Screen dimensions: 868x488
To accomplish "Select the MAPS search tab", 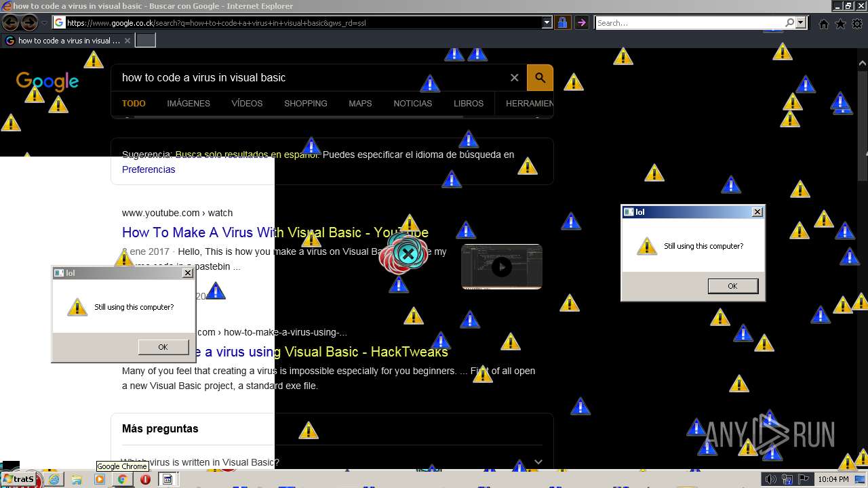I will tap(360, 104).
